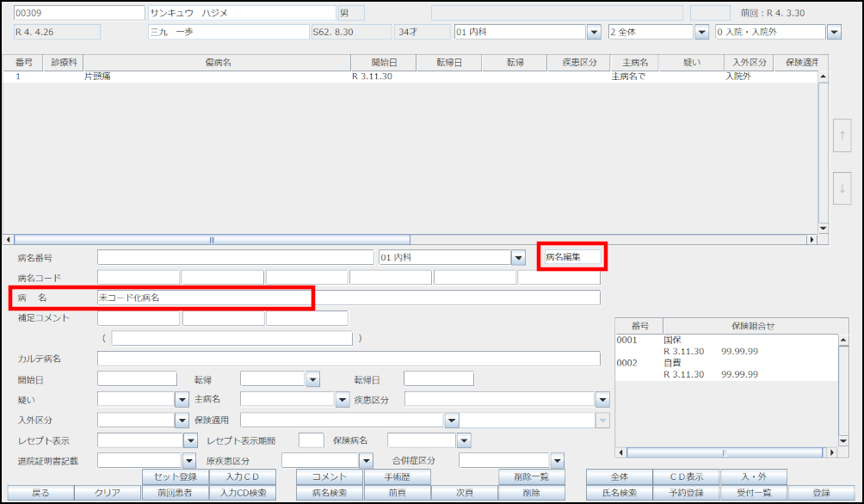This screenshot has height=504, width=864.
Task: Click the 氏名検索 button
Action: click(x=619, y=493)
